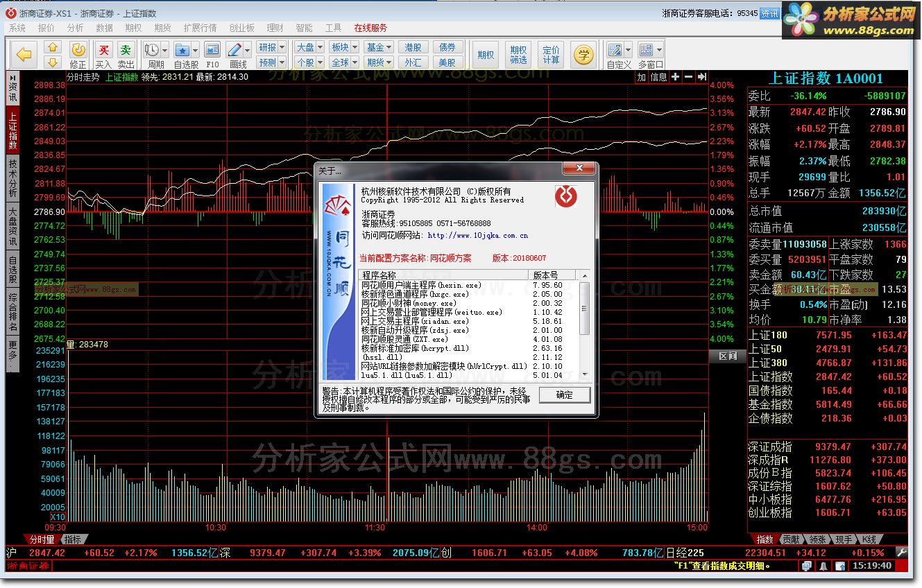Switch to the 指标 tab below chart
Image resolution: width=922 pixels, height=588 pixels.
pos(73,539)
